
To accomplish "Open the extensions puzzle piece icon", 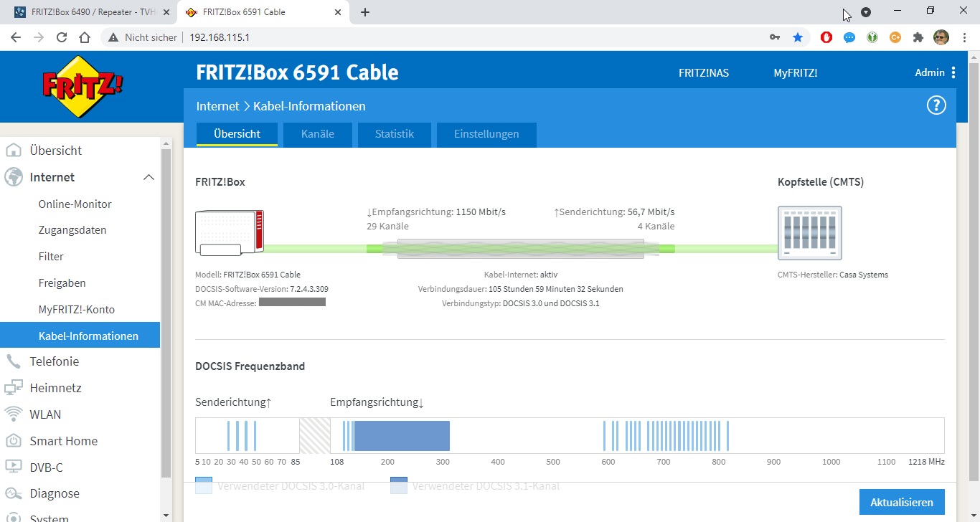I will [x=918, y=37].
